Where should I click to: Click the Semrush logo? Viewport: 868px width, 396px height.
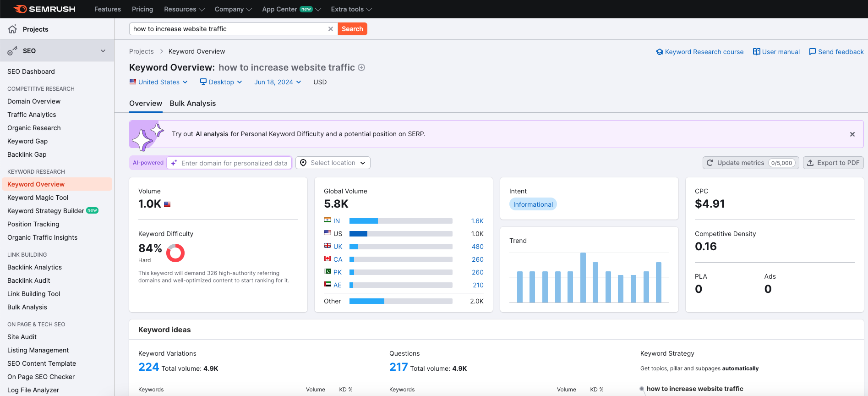(44, 9)
